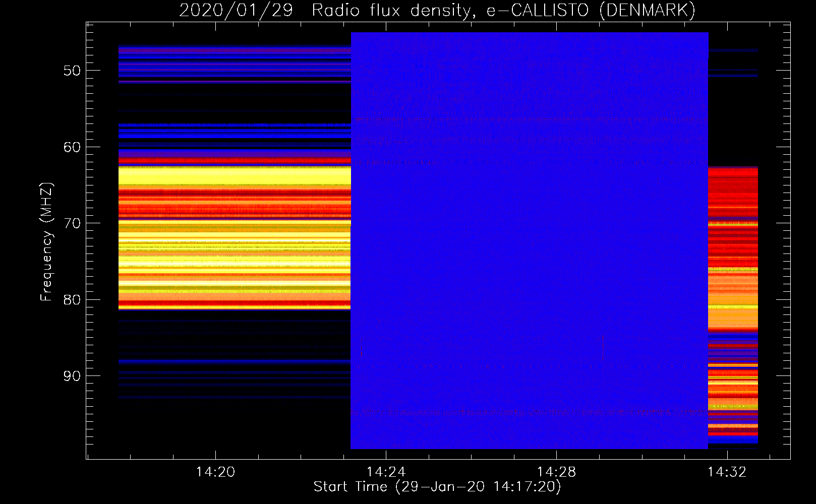Click the 90 frequency tick label
Viewport: 816px width, 504px height.
click(72, 376)
